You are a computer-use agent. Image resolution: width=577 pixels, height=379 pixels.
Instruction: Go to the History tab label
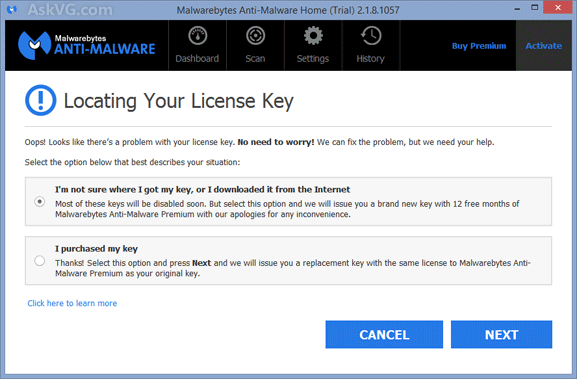tap(371, 59)
